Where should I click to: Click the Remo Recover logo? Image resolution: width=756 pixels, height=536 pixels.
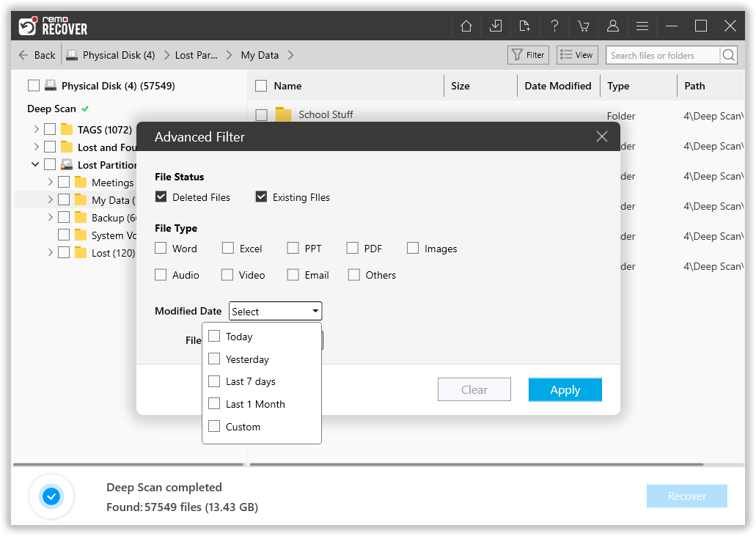point(53,26)
